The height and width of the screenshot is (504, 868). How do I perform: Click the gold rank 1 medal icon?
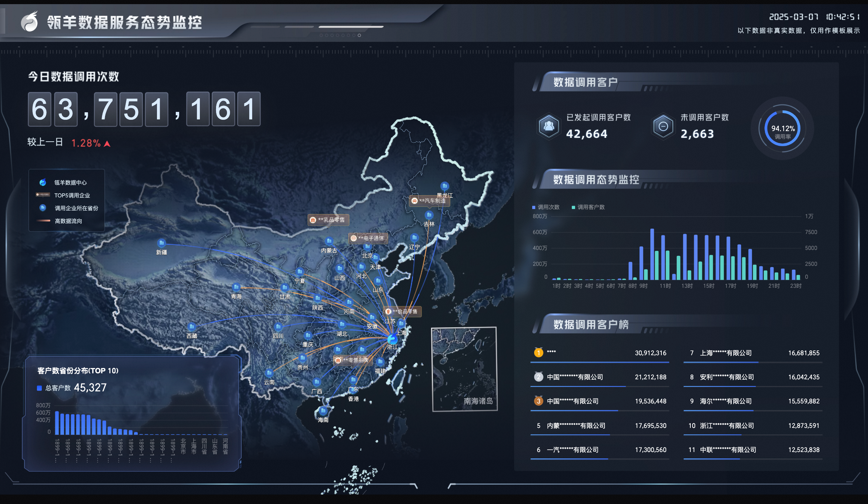point(539,353)
